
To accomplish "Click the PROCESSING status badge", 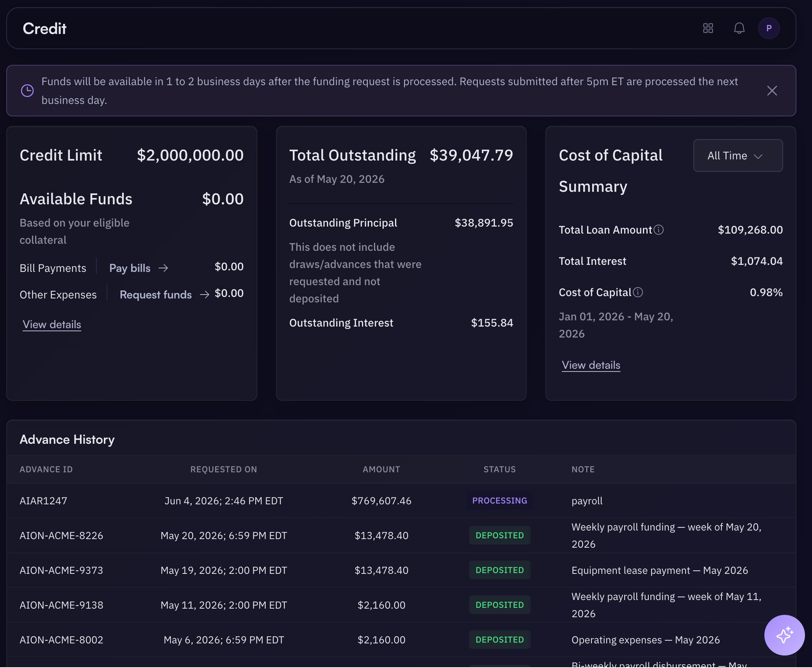I will pos(500,501).
